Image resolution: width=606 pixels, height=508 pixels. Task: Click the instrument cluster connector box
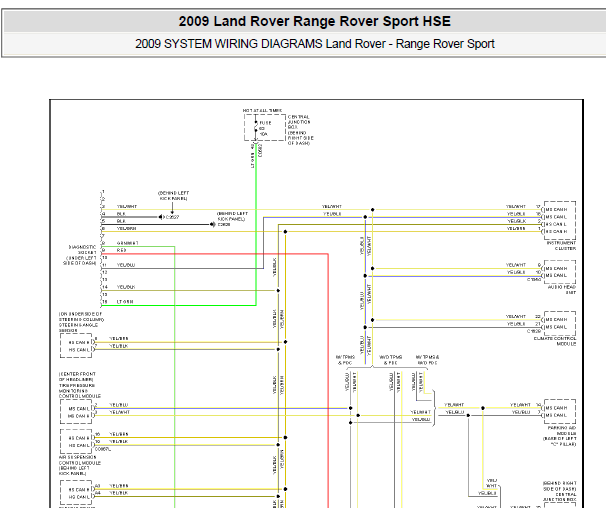pyautogui.click(x=560, y=220)
